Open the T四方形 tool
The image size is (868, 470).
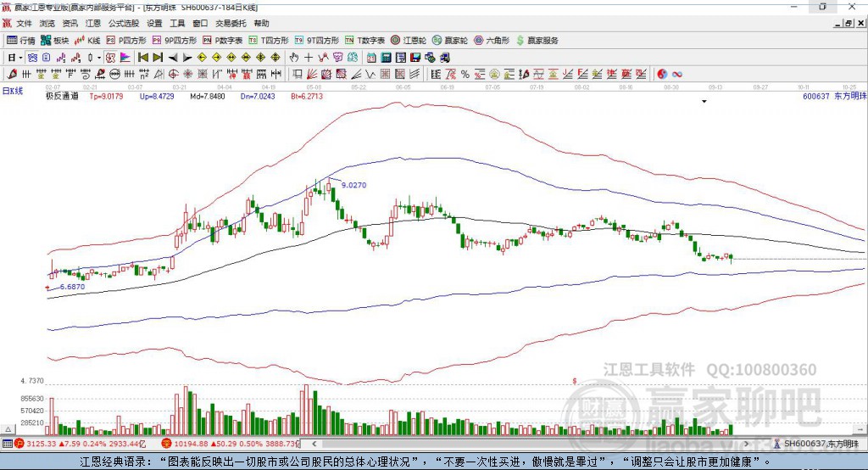[x=269, y=41]
